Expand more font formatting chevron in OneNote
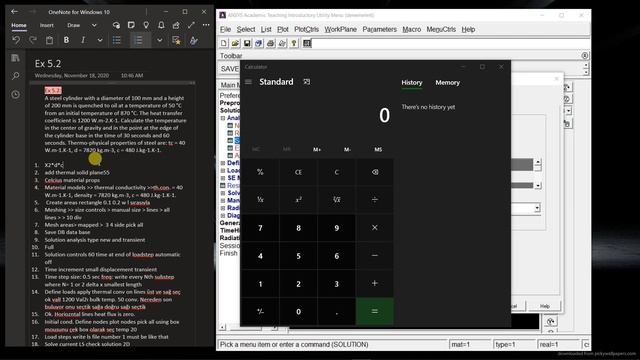Screen dimensions: 640x360 point(100,40)
